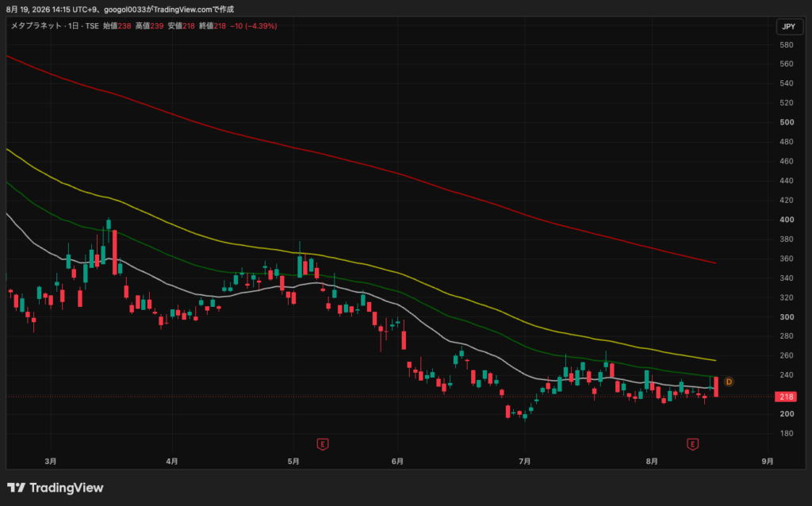The width and height of the screenshot is (812, 506).
Task: Select the 200 price axis label
Action: point(786,414)
